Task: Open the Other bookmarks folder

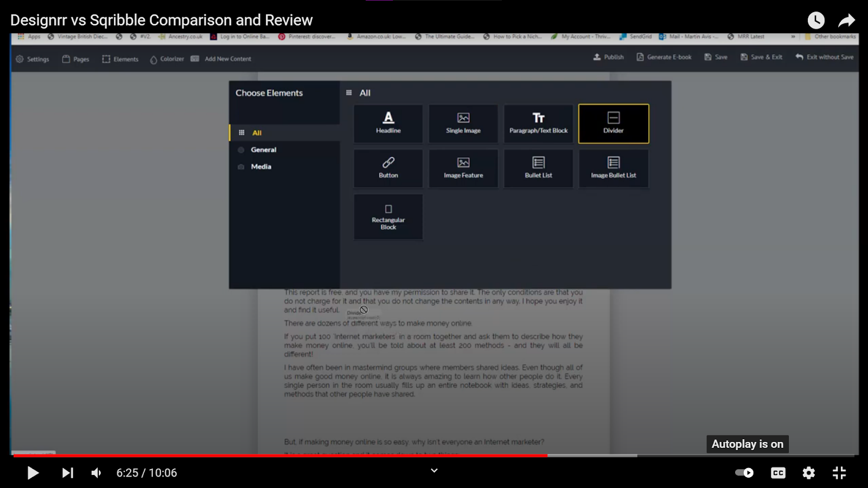Action: [831, 37]
